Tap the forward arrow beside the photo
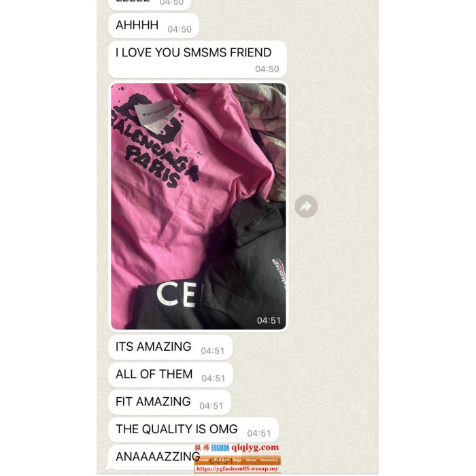The width and height of the screenshot is (476, 476). click(306, 206)
